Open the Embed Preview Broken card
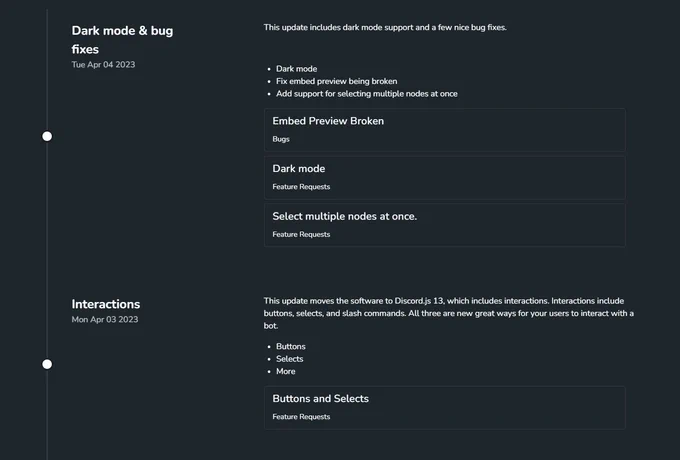Viewport: 680px width, 460px height. click(x=445, y=130)
